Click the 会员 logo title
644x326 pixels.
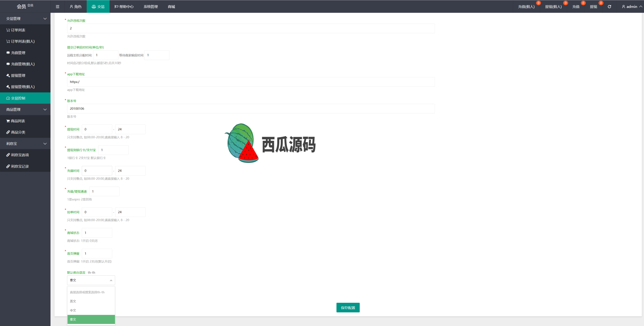coord(25,6)
